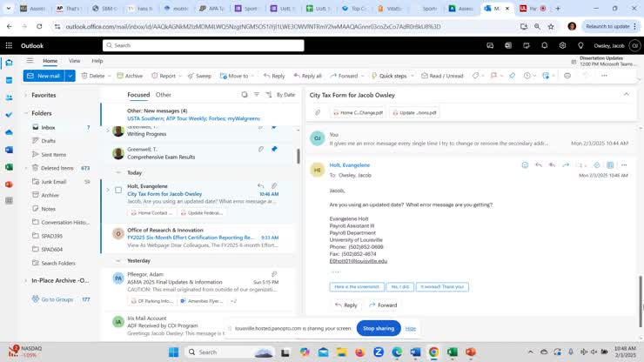
Task: Add an emoji reaction to Holt's message
Action: tap(525, 164)
